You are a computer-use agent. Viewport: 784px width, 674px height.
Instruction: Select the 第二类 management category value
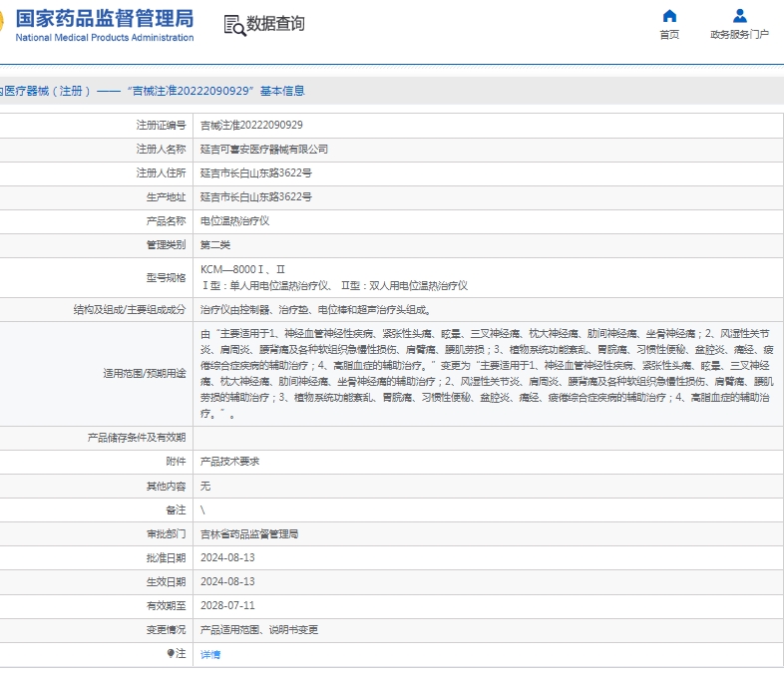pyautogui.click(x=215, y=245)
